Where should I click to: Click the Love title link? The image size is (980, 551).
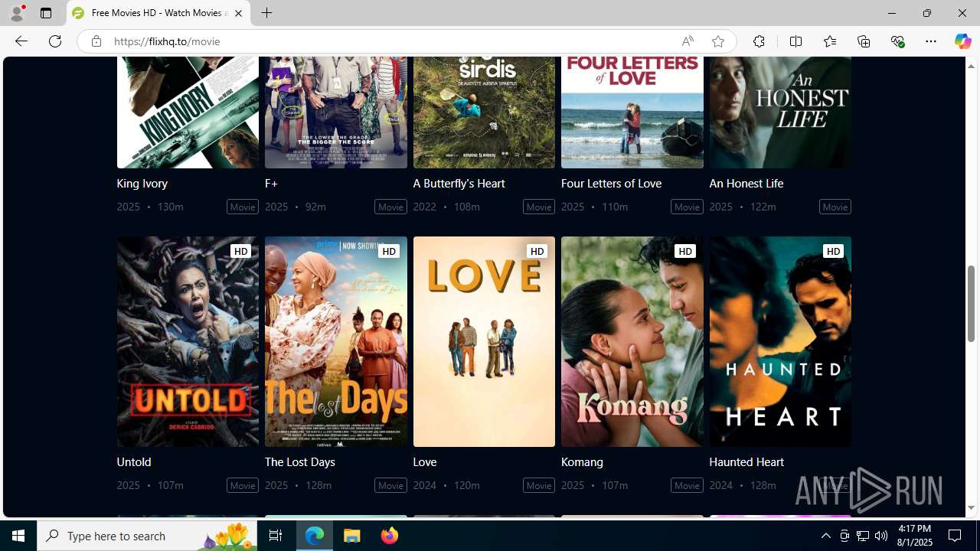[x=424, y=461]
